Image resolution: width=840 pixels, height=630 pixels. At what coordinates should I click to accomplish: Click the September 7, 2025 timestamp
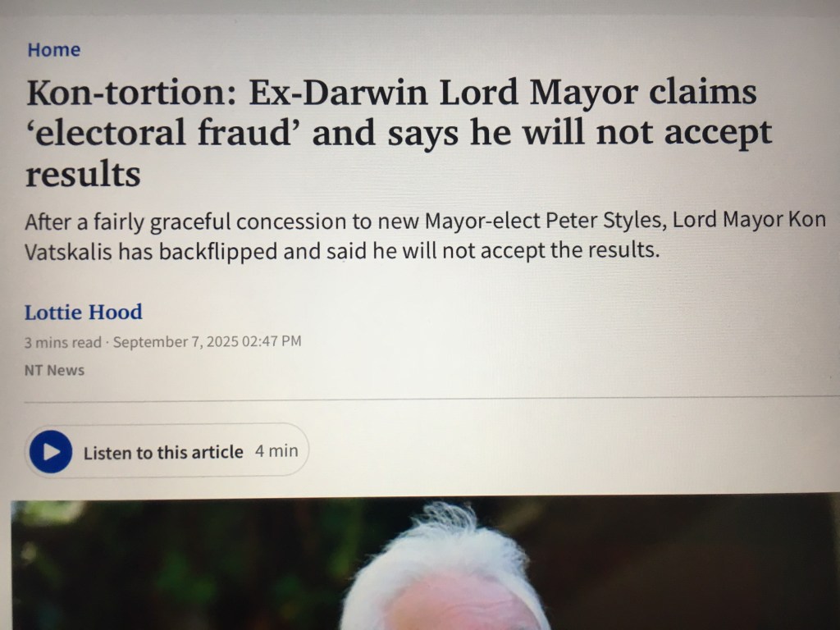tap(208, 341)
